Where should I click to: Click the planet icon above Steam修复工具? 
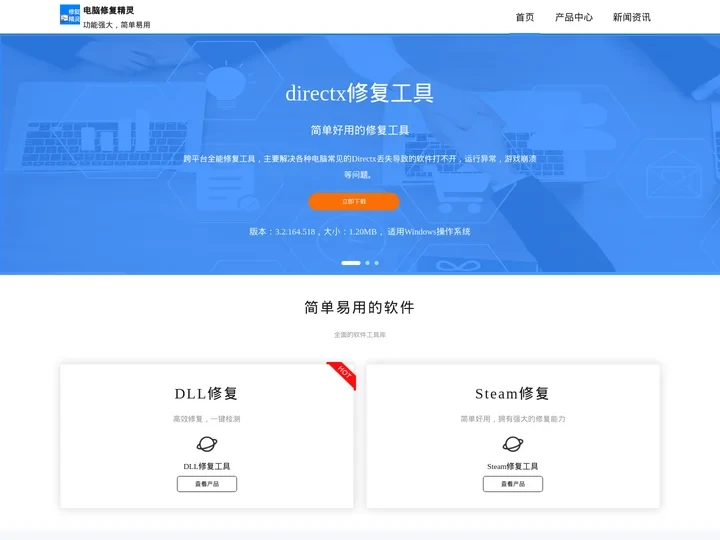coord(512,444)
